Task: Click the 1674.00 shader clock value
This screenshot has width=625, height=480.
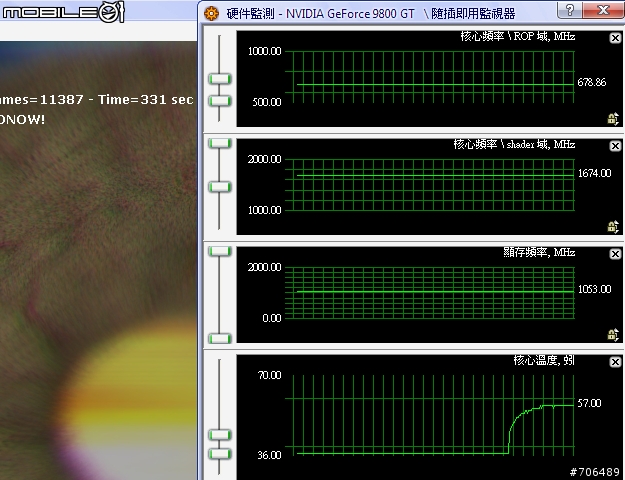Action: pos(594,173)
